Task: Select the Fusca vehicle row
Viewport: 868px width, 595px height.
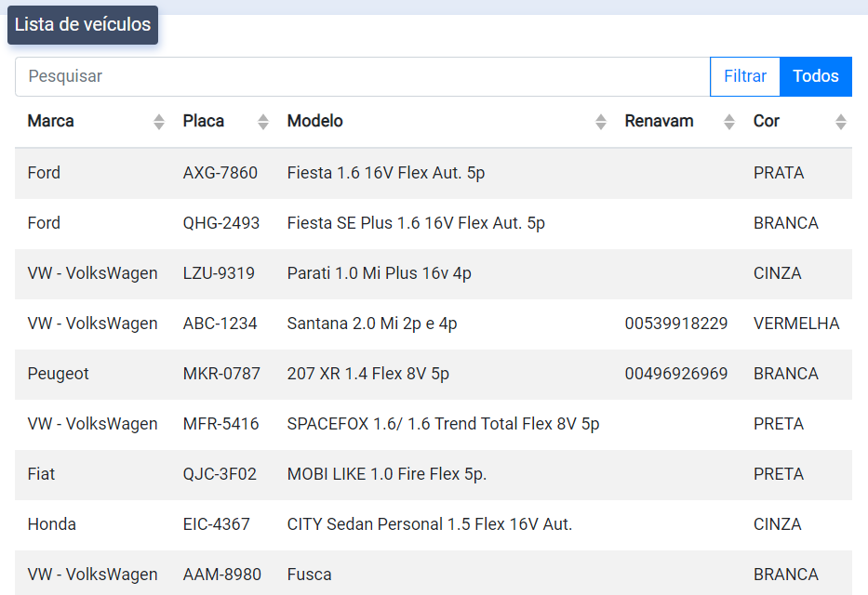Action: click(x=309, y=575)
